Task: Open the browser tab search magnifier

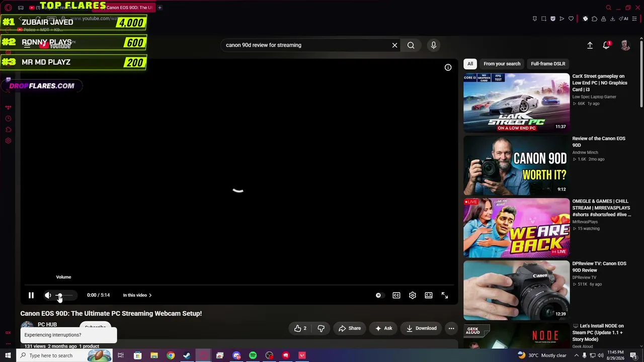Action: [x=608, y=8]
